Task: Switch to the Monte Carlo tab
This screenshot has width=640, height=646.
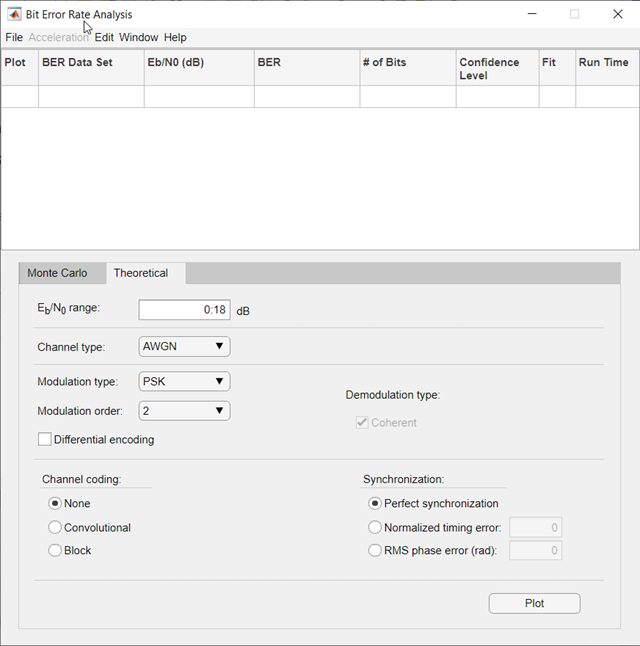Action: click(57, 273)
